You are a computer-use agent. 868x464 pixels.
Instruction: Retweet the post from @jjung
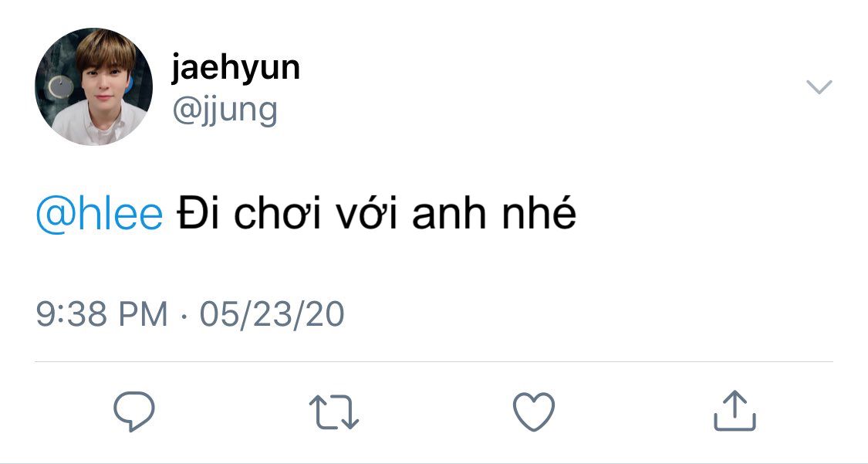click(334, 411)
